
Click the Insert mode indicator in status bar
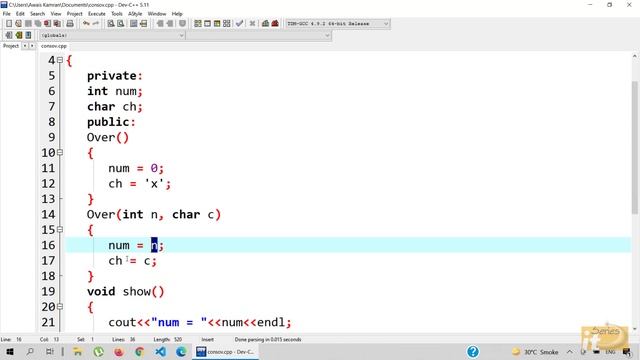207,339
